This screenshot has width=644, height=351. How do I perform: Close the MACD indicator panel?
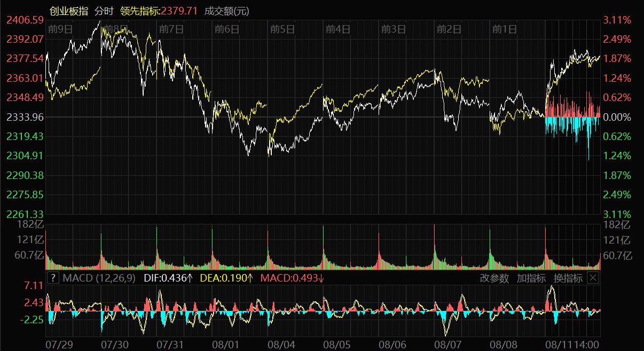click(x=593, y=278)
